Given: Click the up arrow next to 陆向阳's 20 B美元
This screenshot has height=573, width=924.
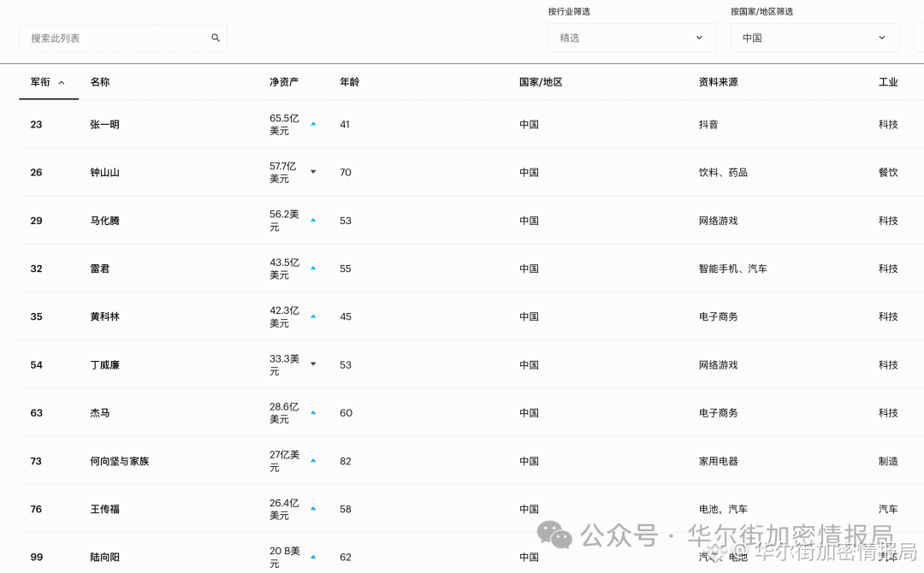Looking at the screenshot, I should (x=313, y=556).
